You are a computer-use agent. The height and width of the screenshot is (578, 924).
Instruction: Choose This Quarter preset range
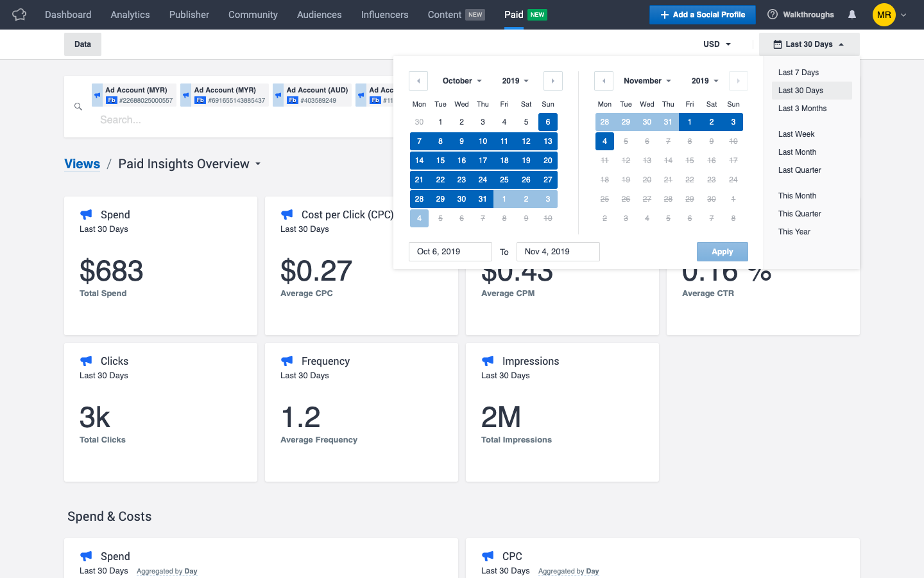pyautogui.click(x=800, y=214)
